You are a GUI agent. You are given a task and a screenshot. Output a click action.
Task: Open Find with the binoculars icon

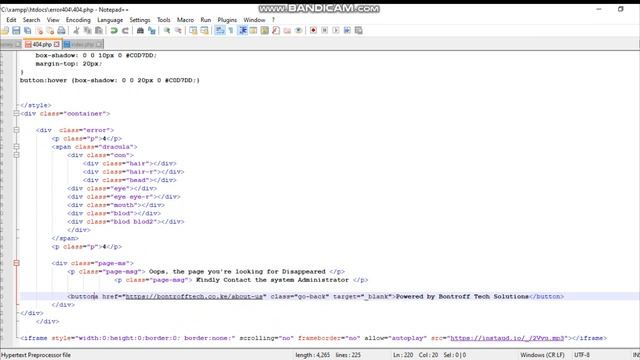(x=140, y=31)
